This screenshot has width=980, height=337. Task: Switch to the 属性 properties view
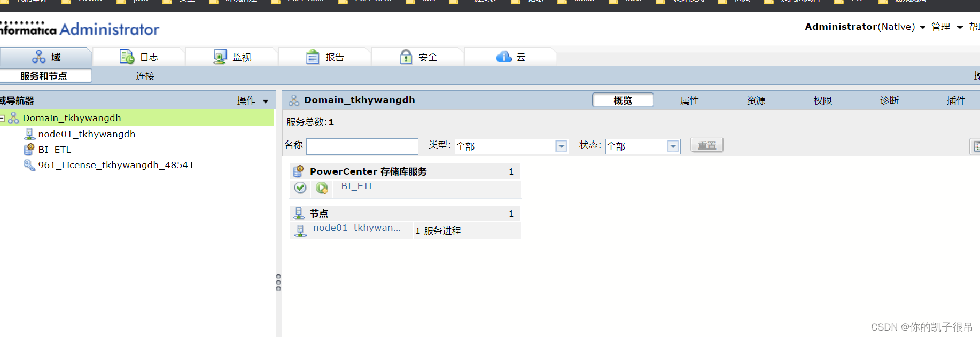pyautogui.click(x=689, y=100)
